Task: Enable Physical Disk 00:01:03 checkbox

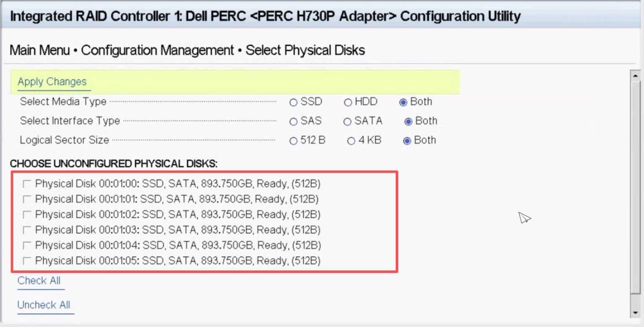Action: [27, 230]
